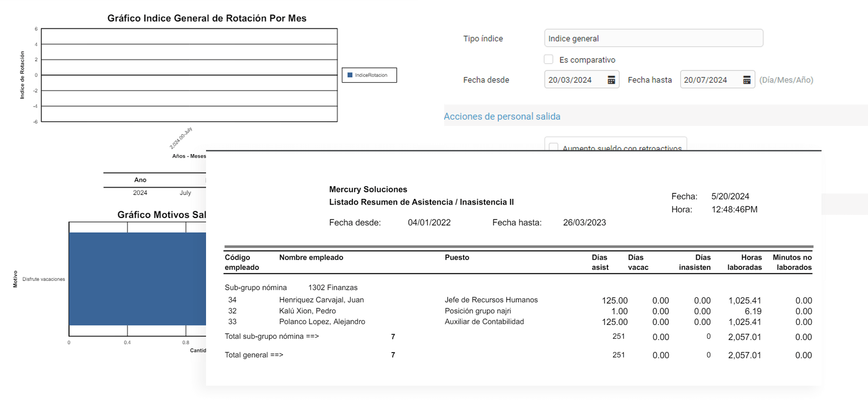Click the Total general label

click(x=254, y=355)
